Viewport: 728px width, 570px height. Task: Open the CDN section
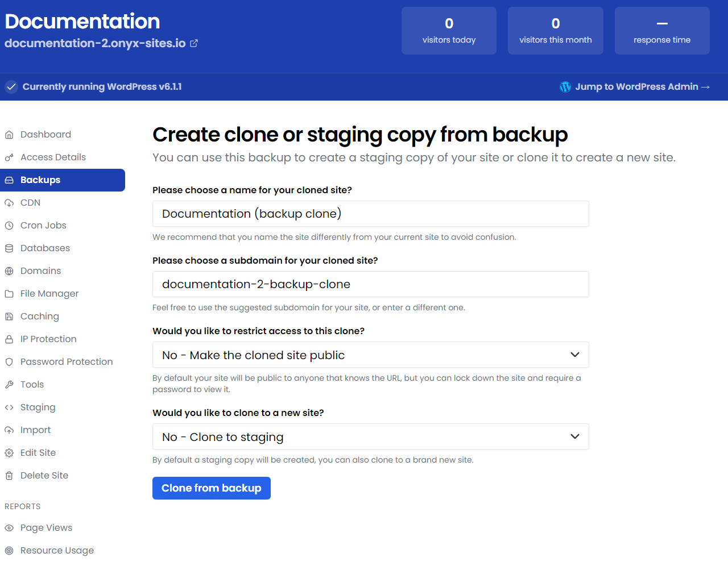point(63,203)
